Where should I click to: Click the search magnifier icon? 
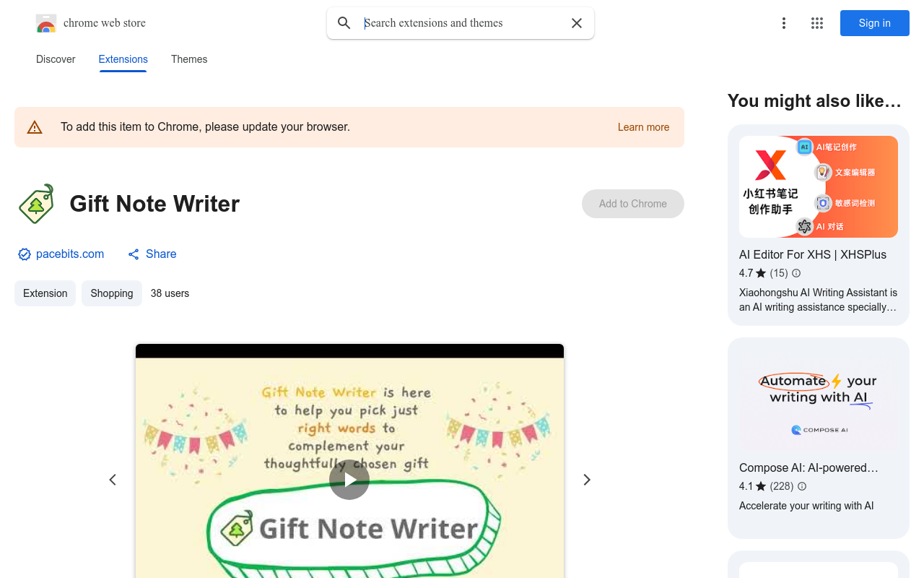tap(344, 23)
